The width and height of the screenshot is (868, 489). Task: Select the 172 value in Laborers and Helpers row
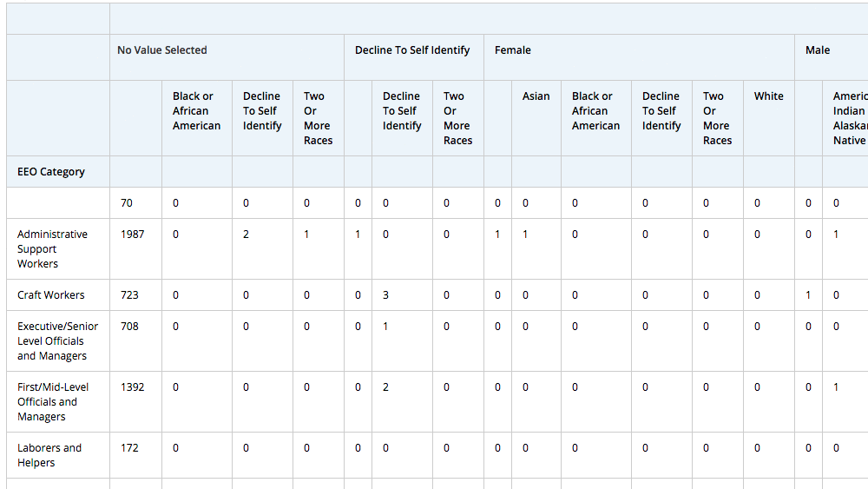click(129, 448)
